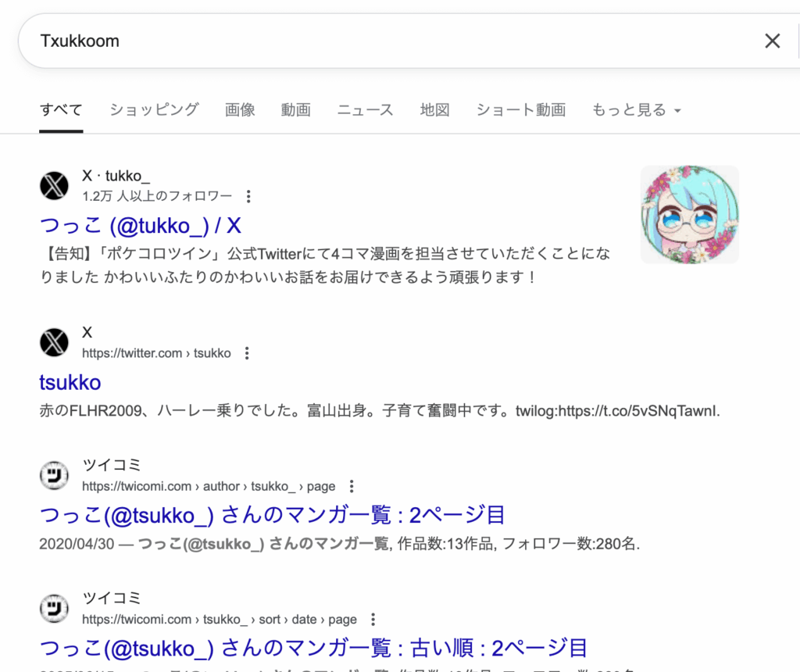800x672 pixels.
Task: Open the 動画 tab
Action: click(x=296, y=109)
